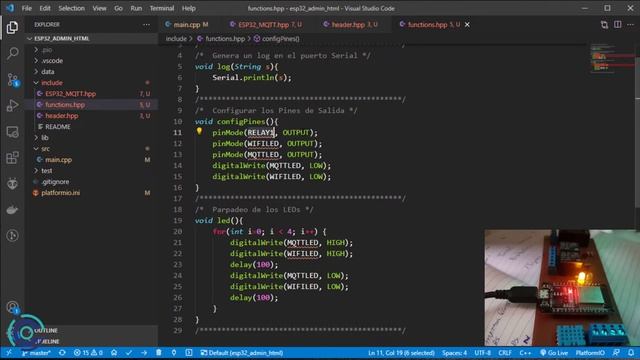
Task: Open the Explorer panel more actions menu
Action: 146,24
